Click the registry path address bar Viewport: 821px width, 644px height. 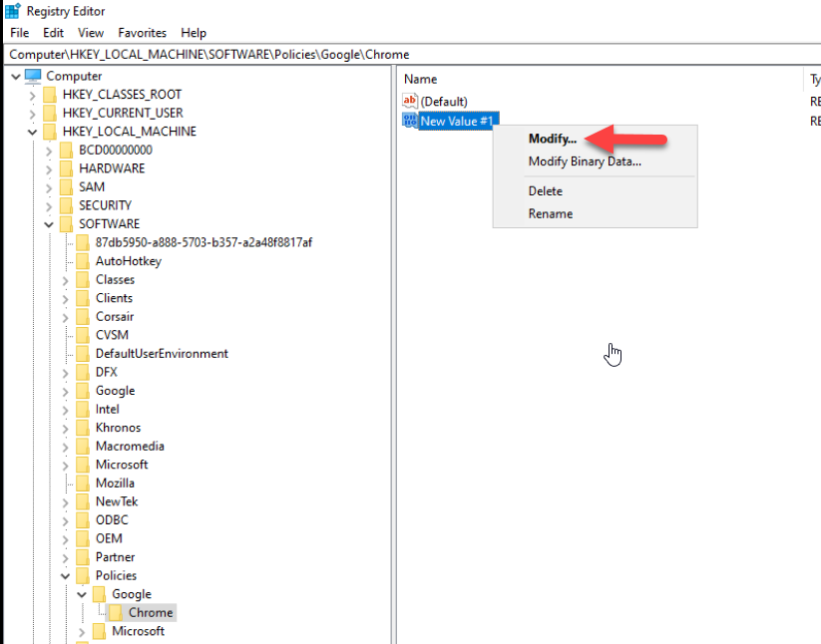413,55
